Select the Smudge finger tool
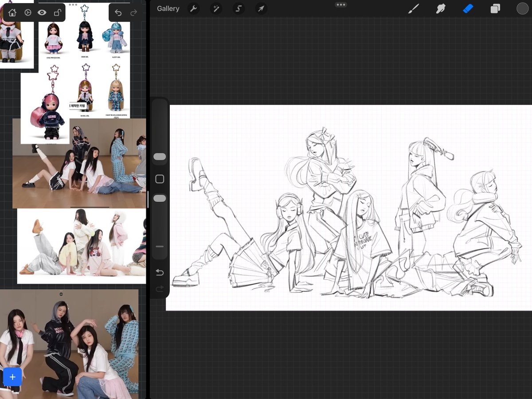 click(441, 9)
